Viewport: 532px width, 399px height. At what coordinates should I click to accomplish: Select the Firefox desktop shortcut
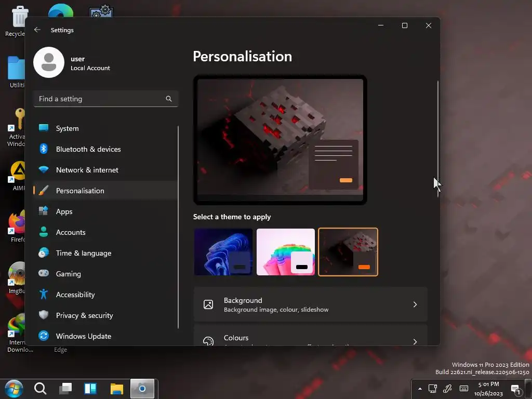click(17, 226)
